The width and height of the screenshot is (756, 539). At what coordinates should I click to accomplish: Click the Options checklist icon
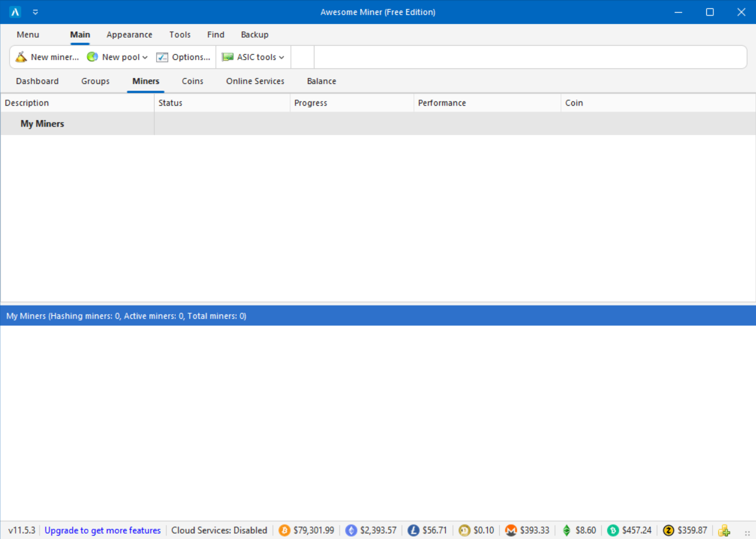tap(162, 57)
